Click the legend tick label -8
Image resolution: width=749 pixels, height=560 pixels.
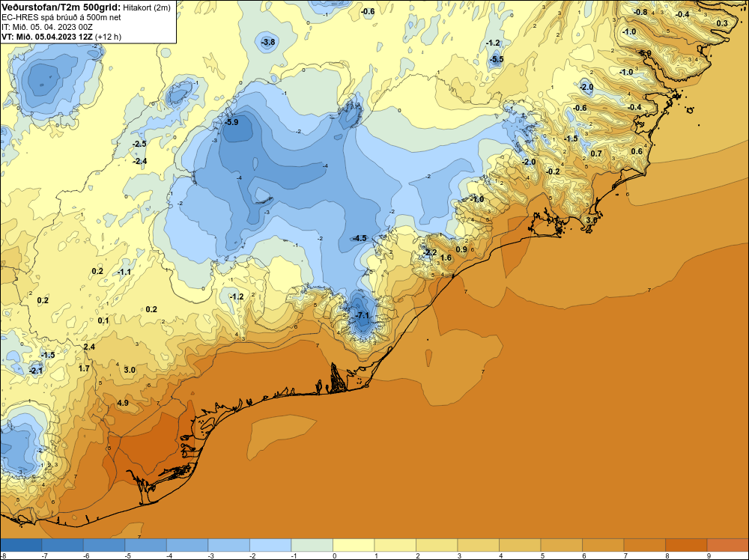click(x=3, y=556)
